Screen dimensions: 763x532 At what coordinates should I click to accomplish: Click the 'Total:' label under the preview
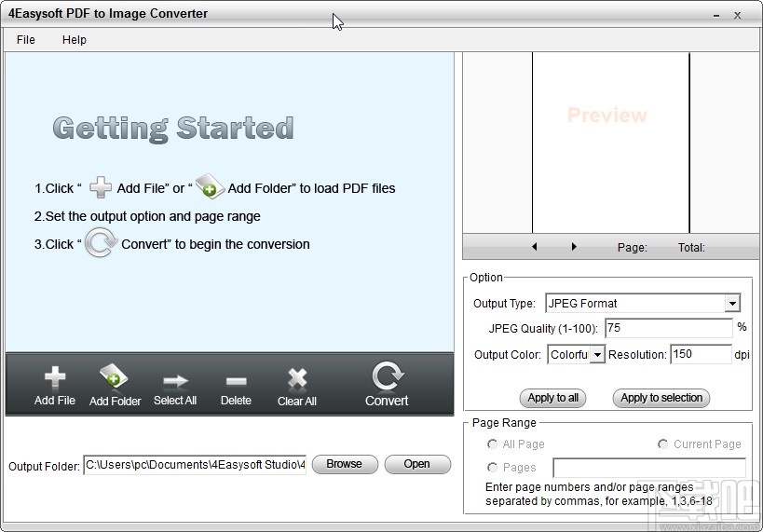click(691, 247)
